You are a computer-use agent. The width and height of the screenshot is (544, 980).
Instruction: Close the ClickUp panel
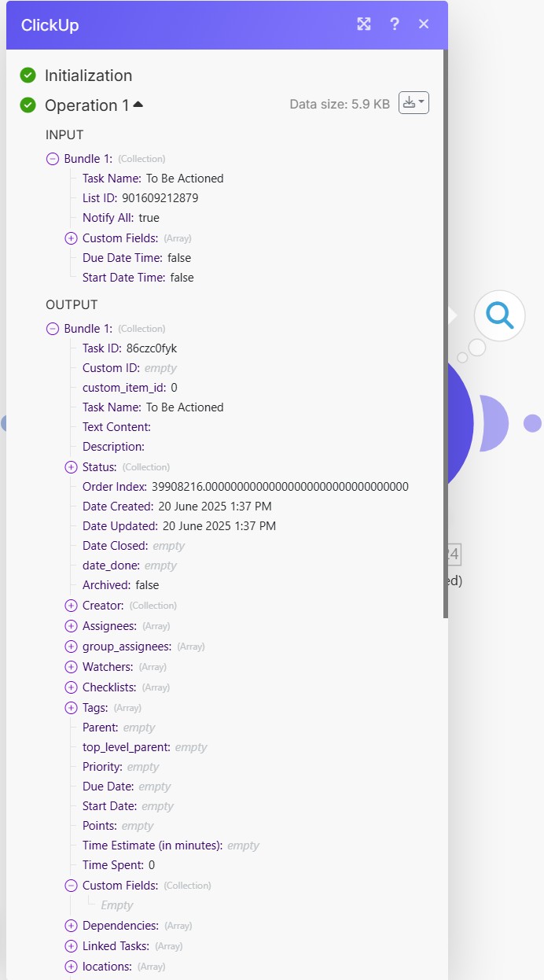424,24
